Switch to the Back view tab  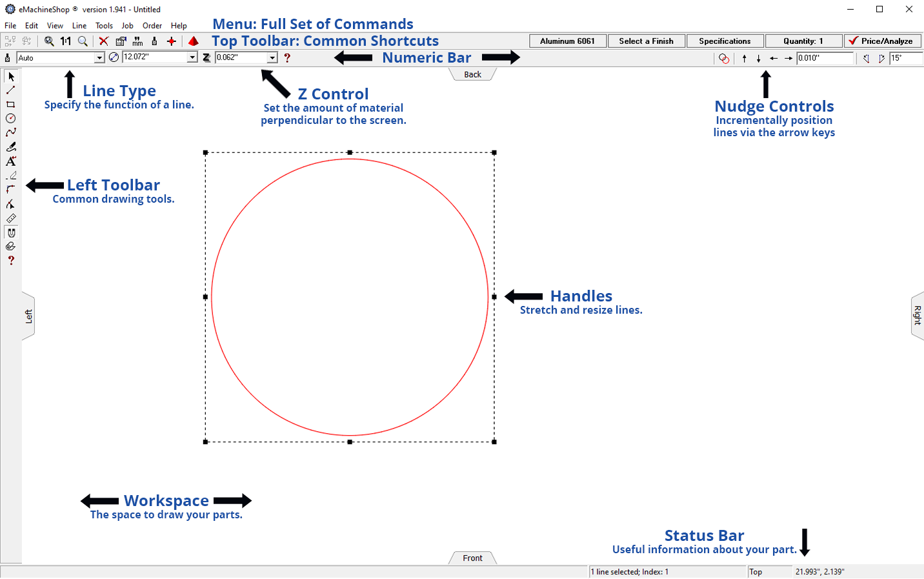[472, 74]
